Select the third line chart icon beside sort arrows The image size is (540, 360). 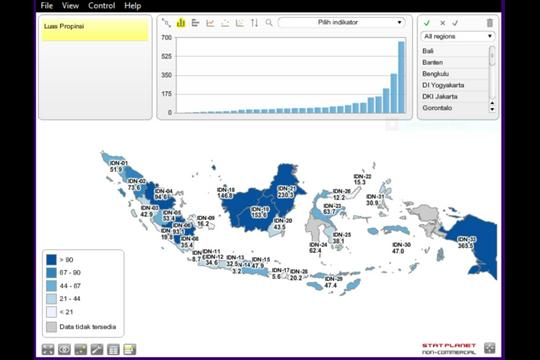click(x=239, y=23)
